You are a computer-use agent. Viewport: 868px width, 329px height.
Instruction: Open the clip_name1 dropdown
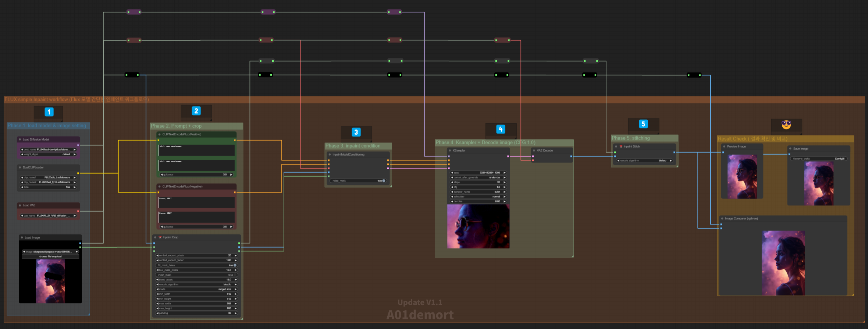(x=48, y=177)
